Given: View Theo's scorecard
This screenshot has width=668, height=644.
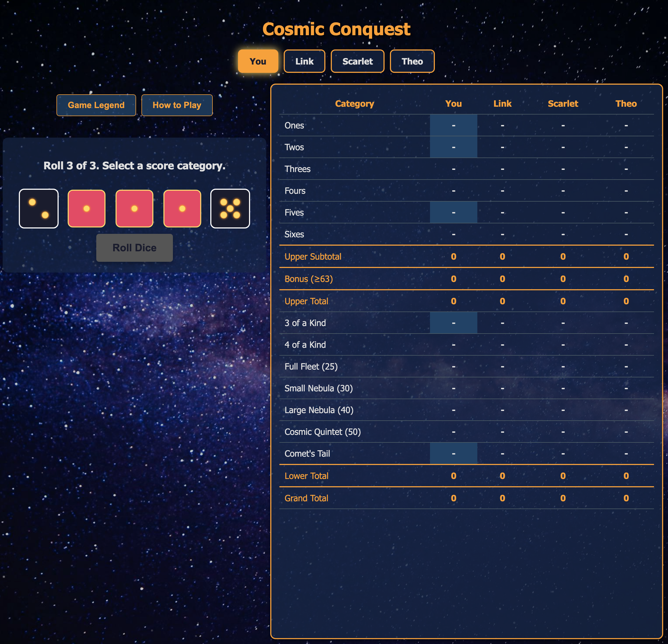Looking at the screenshot, I should click(x=412, y=61).
